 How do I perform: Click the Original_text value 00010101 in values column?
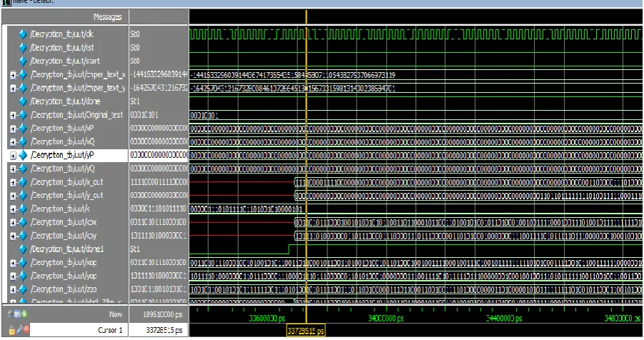click(144, 115)
